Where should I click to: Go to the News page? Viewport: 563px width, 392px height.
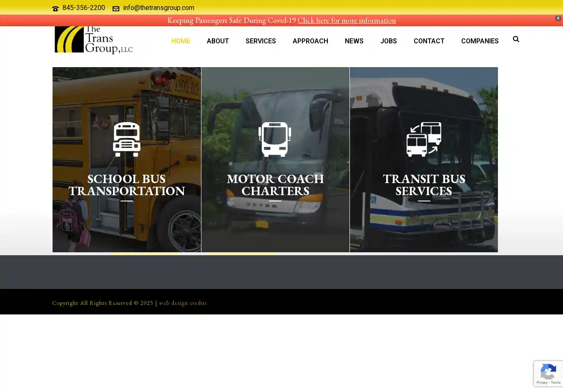(x=354, y=41)
